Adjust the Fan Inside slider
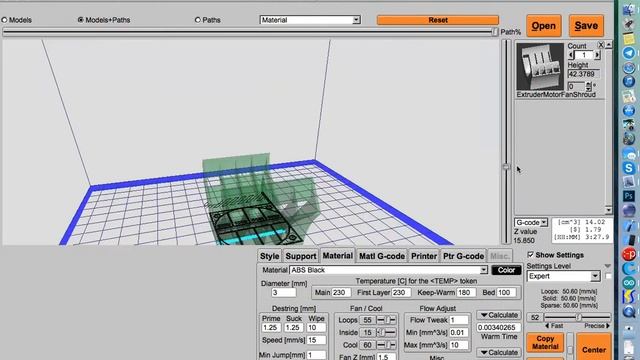 (386, 333)
